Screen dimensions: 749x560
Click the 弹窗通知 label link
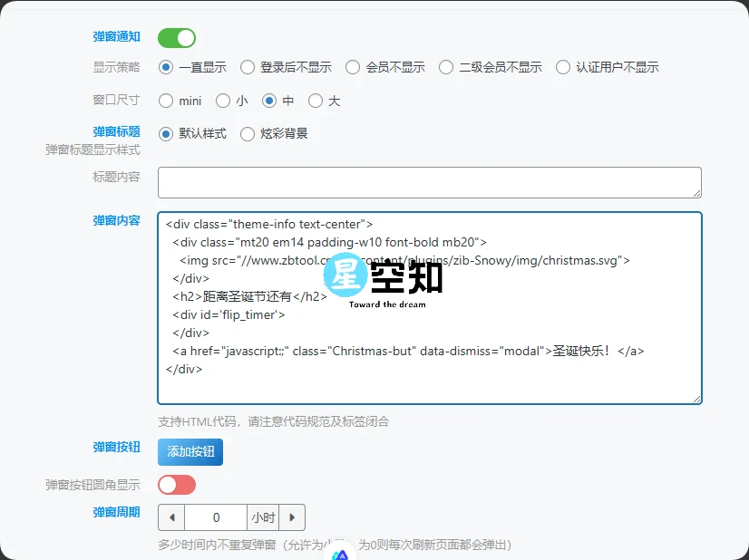[x=116, y=37]
